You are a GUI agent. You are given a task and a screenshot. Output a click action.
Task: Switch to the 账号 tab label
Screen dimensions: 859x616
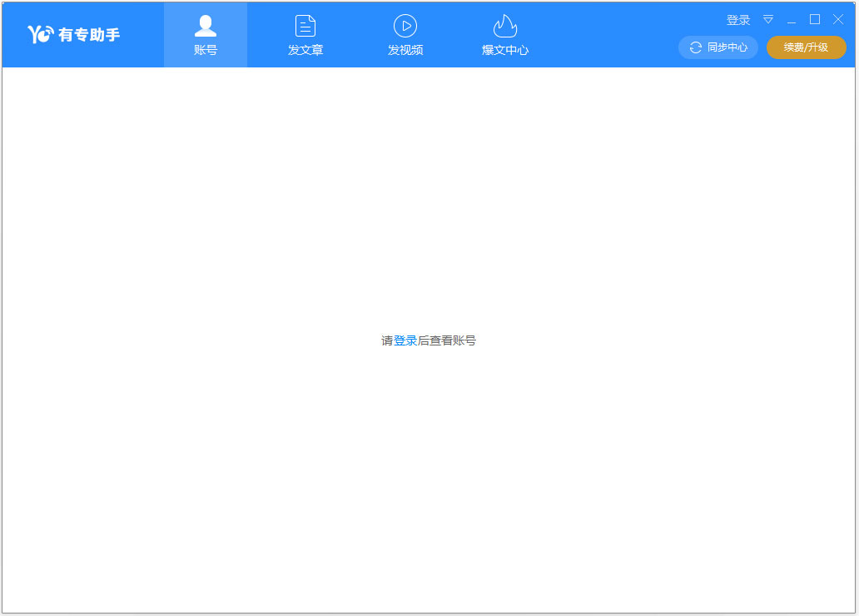click(x=206, y=50)
